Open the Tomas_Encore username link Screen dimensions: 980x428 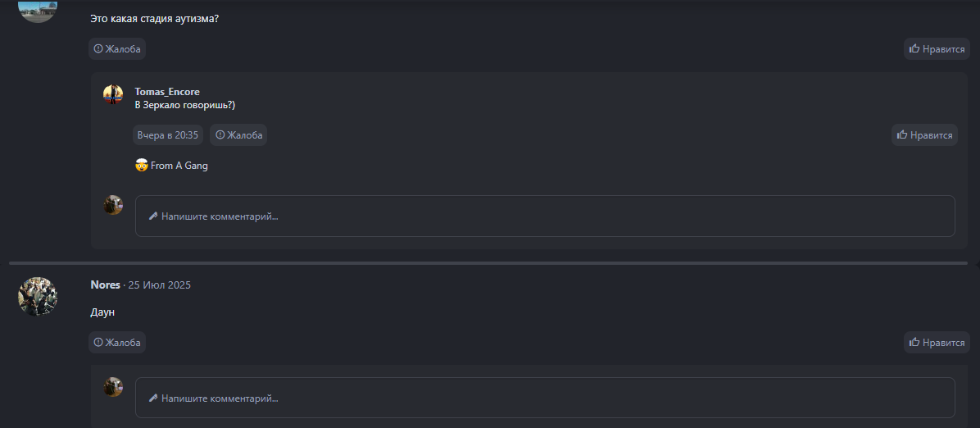point(167,92)
